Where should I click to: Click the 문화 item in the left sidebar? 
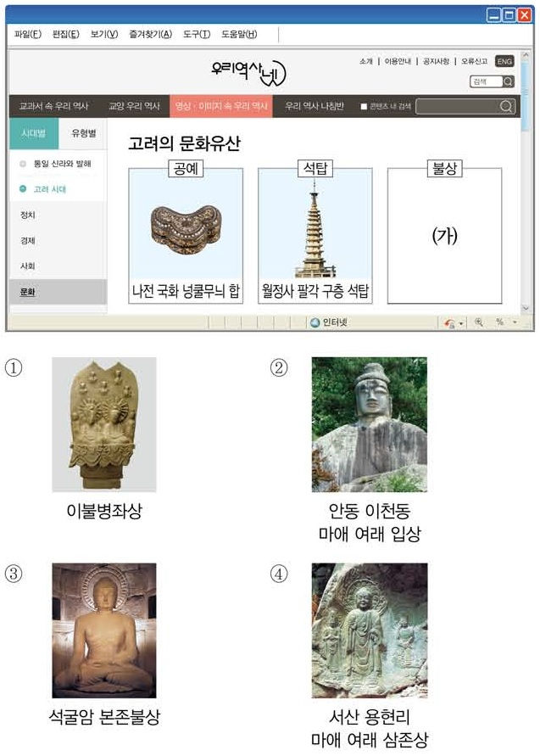click(28, 292)
